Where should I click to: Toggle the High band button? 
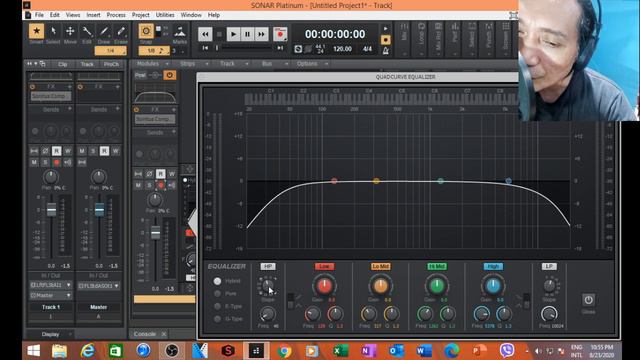click(x=493, y=267)
